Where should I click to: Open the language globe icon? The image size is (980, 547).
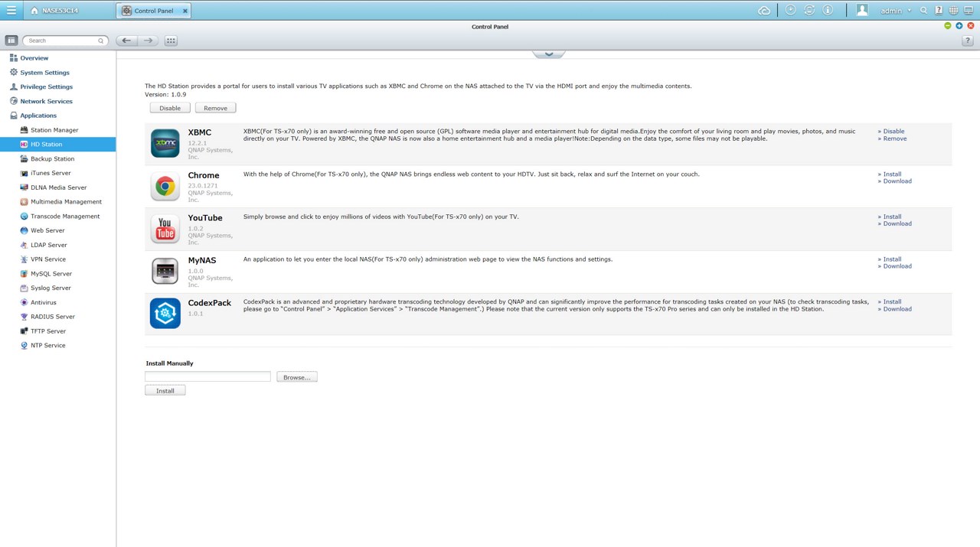953,11
